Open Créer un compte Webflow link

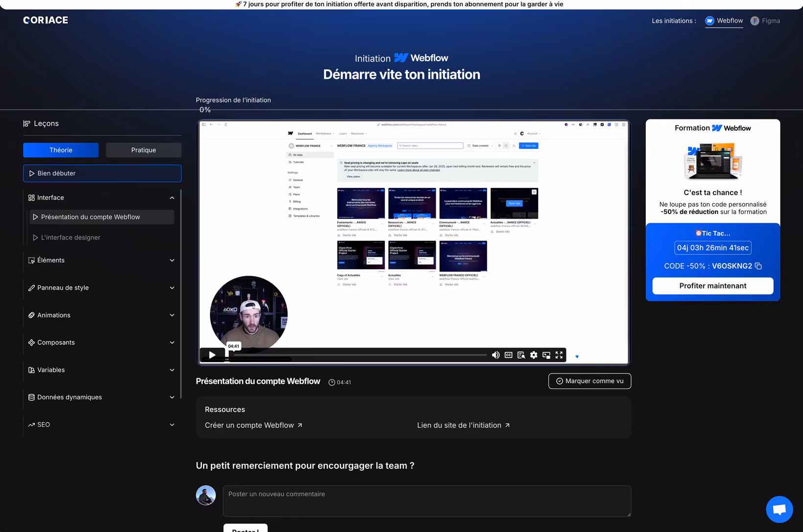[254, 425]
